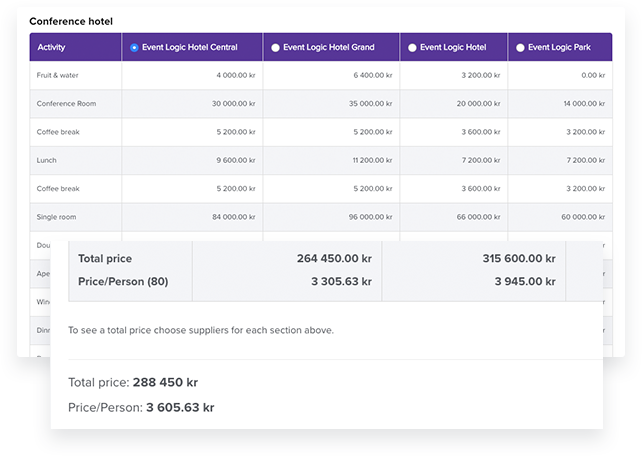Click the Fruit & water row label
The width and height of the screenshot is (642, 456).
pos(57,75)
